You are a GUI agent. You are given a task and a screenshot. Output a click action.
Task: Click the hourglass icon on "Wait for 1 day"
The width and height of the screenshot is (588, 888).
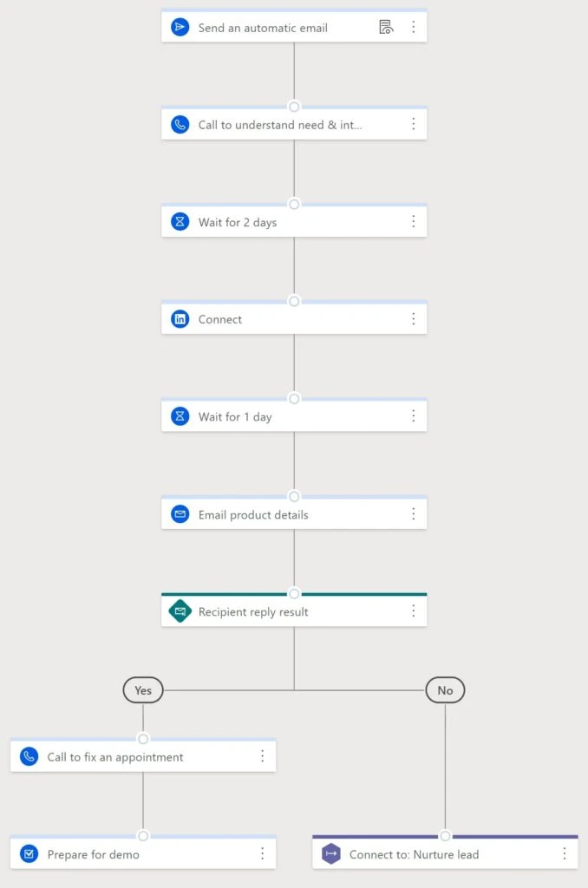point(180,416)
